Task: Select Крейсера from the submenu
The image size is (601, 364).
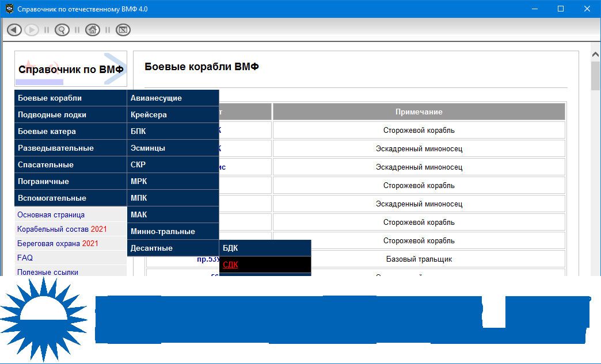Action: tap(173, 115)
